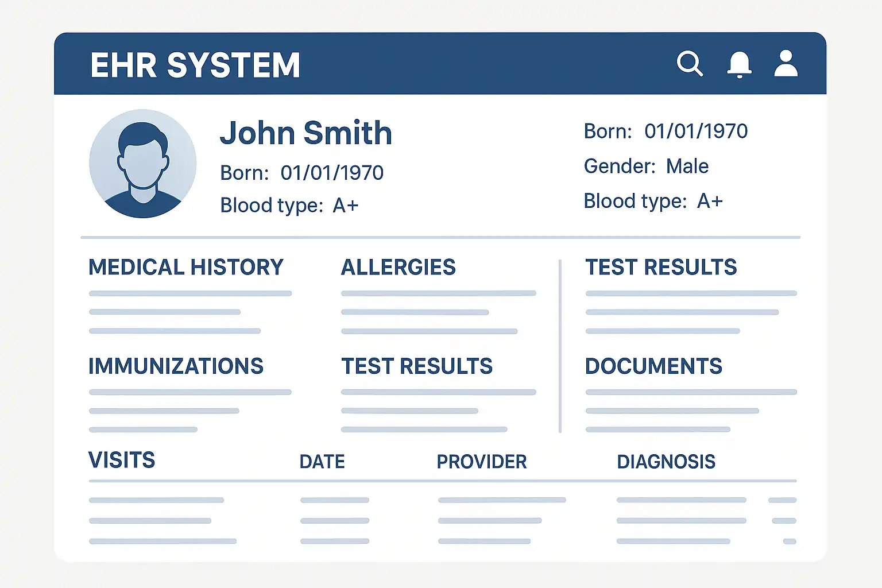This screenshot has width=882, height=588.
Task: Select the patient name John Smith
Action: coord(305,133)
